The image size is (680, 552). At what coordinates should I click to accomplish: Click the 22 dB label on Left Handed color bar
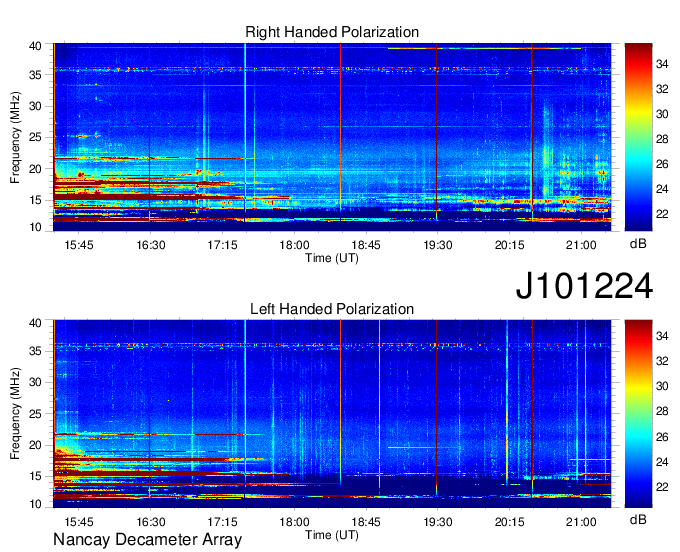(x=662, y=487)
